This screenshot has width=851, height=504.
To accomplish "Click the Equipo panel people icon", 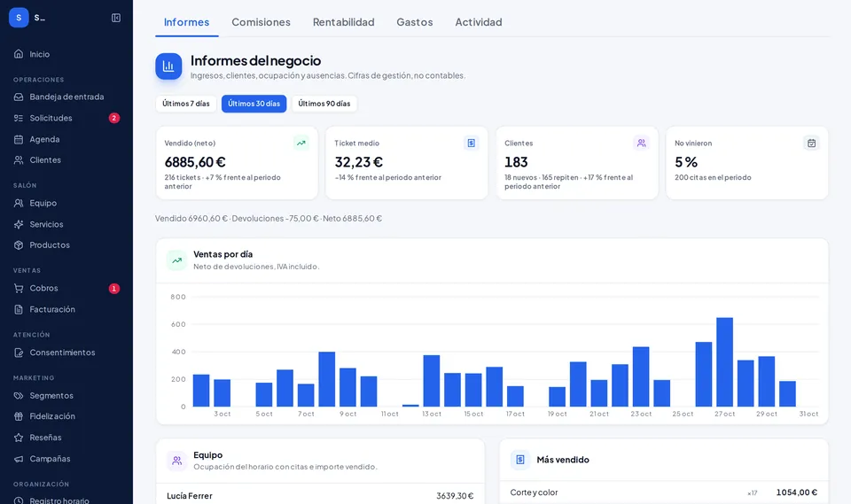I will pyautogui.click(x=177, y=461).
